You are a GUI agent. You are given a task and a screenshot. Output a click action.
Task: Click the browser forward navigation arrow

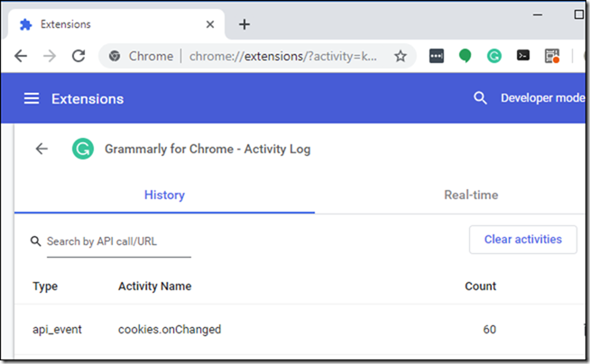click(x=50, y=56)
